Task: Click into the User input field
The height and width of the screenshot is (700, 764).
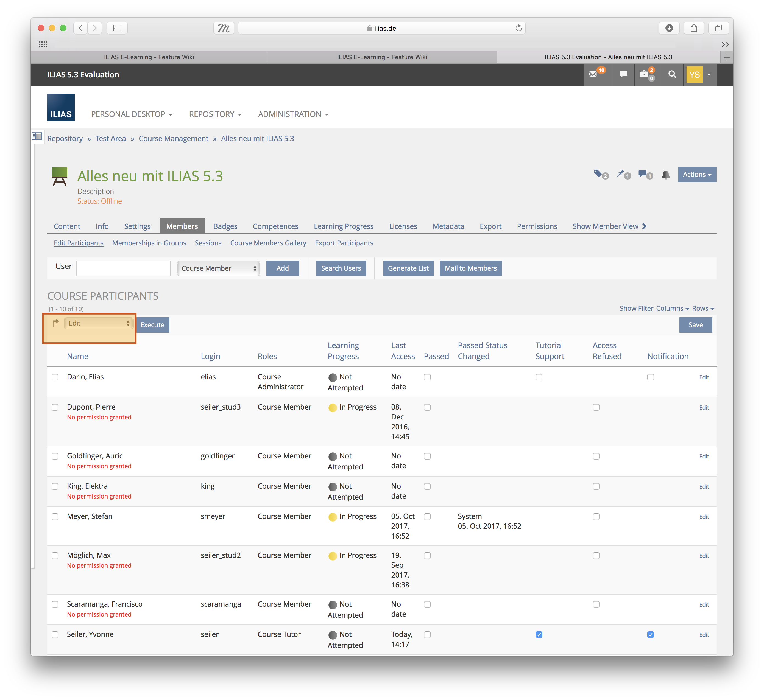Action: pos(123,268)
